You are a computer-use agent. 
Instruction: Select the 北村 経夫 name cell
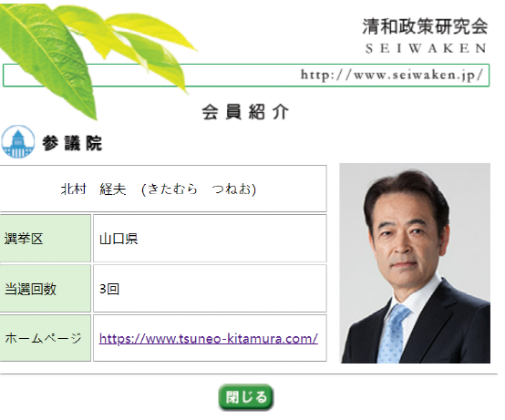click(x=163, y=189)
